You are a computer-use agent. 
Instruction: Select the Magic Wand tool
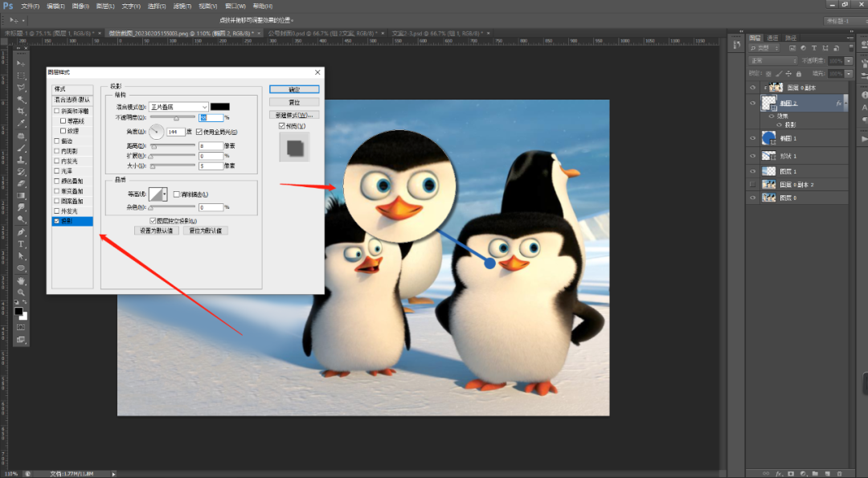(x=20, y=100)
